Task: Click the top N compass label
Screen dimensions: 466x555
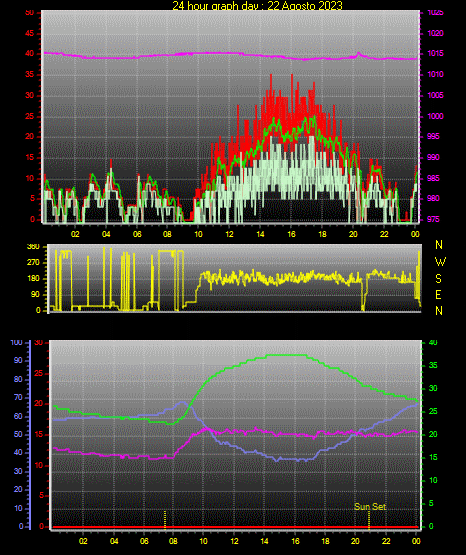Action: click(x=439, y=245)
